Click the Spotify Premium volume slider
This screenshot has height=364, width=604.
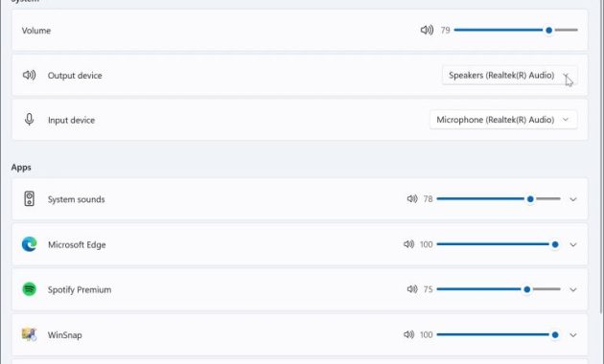[x=499, y=289]
